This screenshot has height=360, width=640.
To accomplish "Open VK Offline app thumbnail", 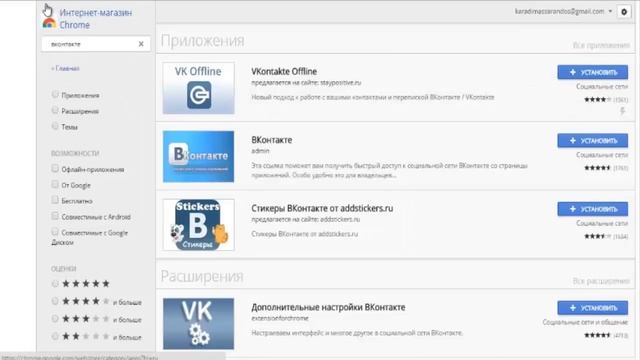I will tap(198, 88).
